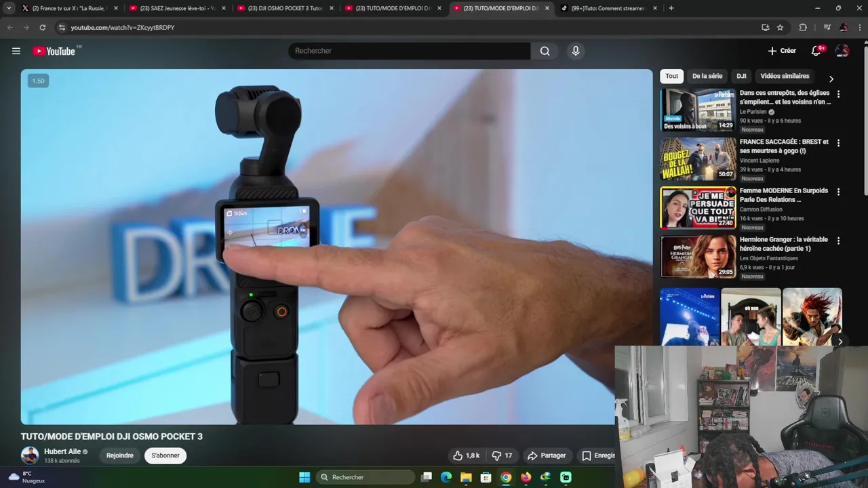Dislike the video with thumbs down
This screenshot has width=868, height=488.
(502, 455)
